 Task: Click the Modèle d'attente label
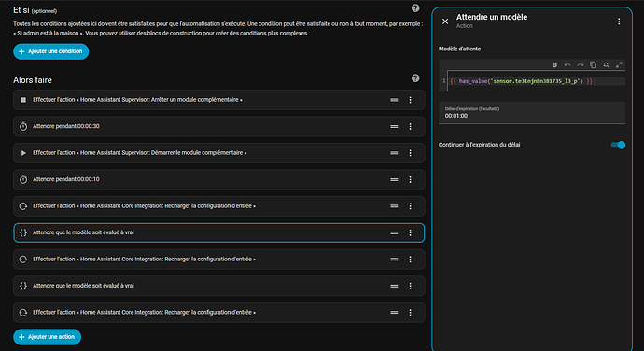coord(459,49)
